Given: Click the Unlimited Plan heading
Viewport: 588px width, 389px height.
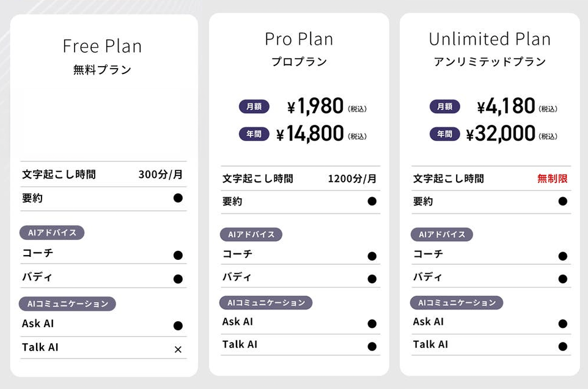Looking at the screenshot, I should click(x=490, y=39).
